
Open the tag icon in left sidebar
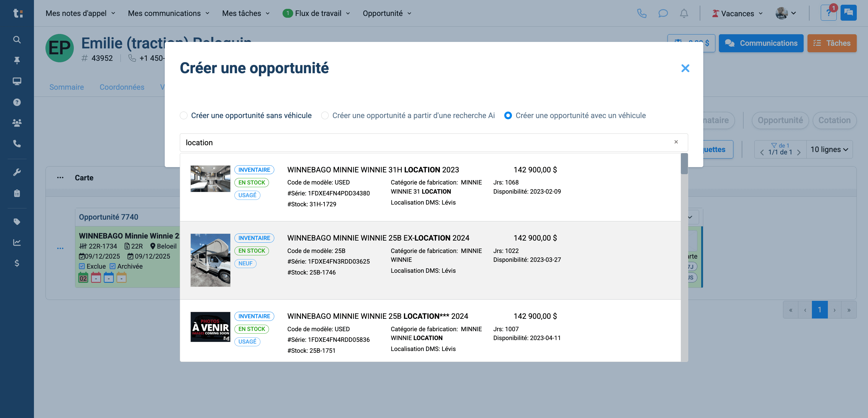pos(17,221)
